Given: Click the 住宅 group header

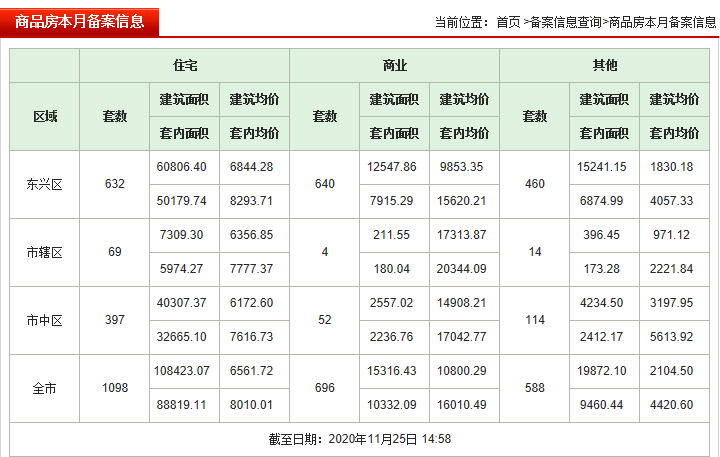Looking at the screenshot, I should 184,65.
